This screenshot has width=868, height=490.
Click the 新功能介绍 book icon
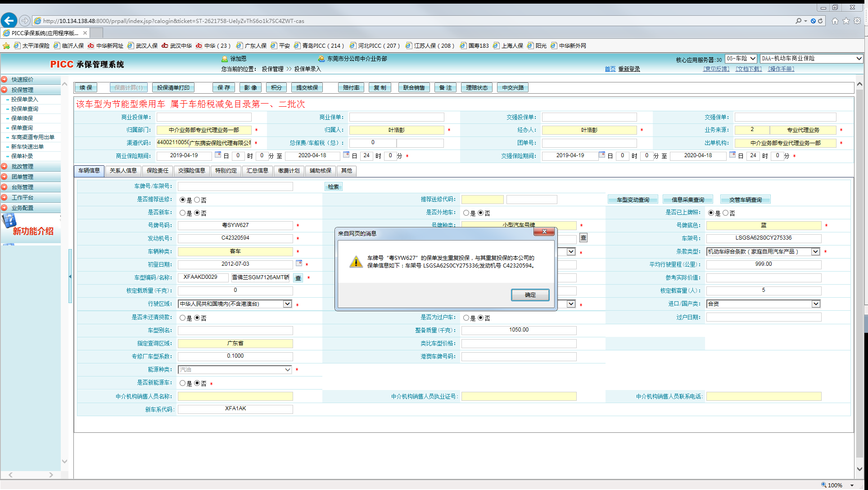9,221
